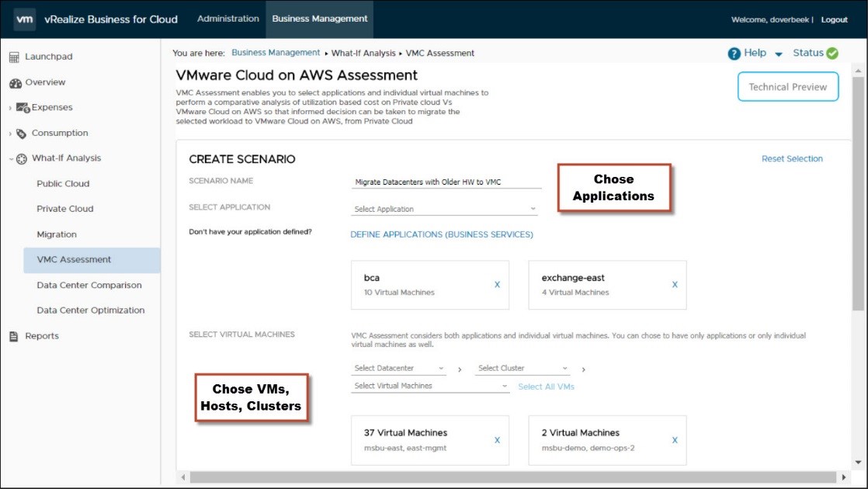Open Overview in the sidebar
Screen dimensions: 868x489
click(x=45, y=81)
